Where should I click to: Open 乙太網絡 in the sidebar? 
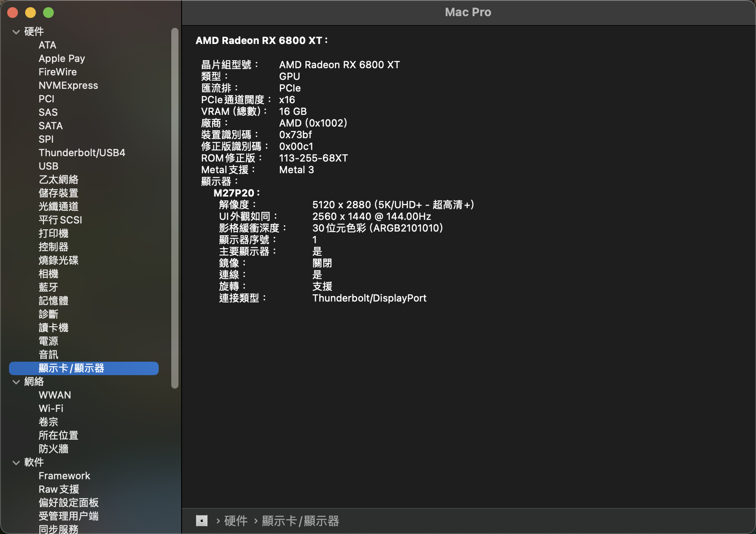pos(58,180)
